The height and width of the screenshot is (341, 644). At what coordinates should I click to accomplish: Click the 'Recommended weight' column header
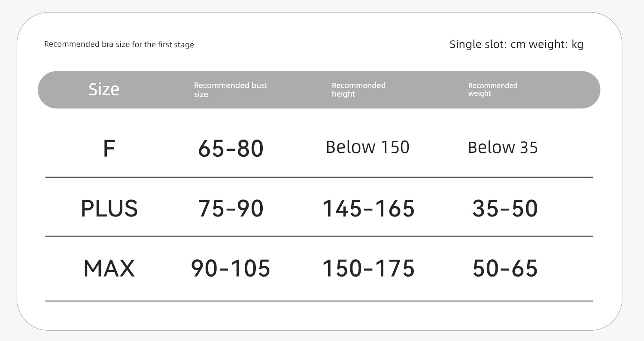point(492,89)
